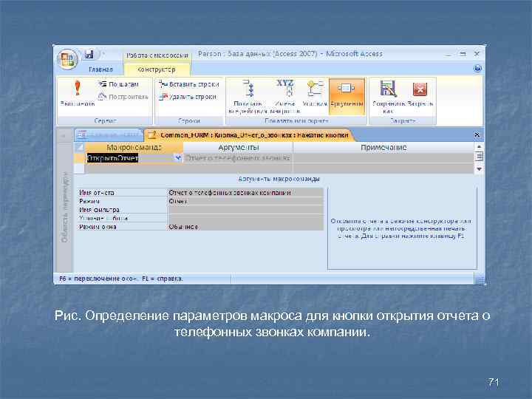Image resolution: width=532 pixels, height=399 pixels.
Task: Click the empty second macro row cell
Action: point(134,168)
